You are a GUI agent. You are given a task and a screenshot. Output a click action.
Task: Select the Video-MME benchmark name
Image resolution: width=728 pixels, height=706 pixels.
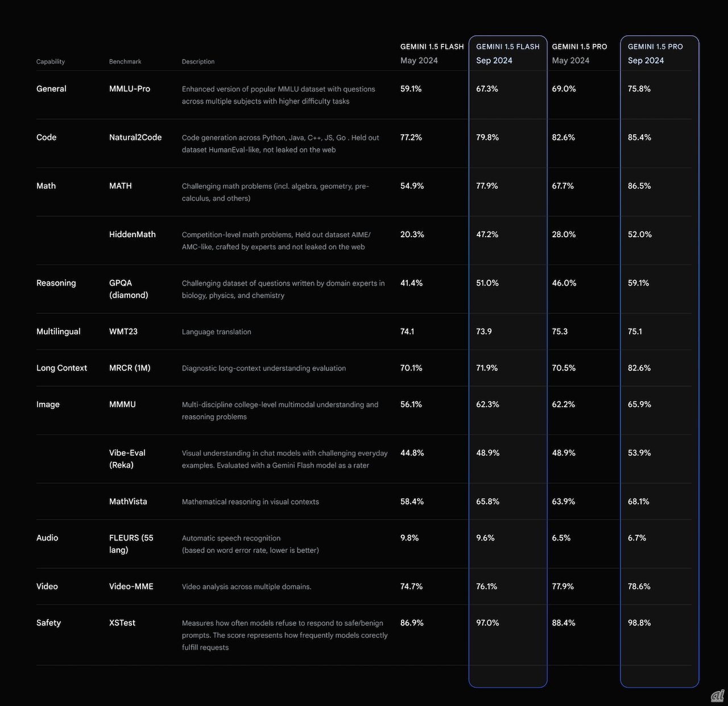coord(131,586)
